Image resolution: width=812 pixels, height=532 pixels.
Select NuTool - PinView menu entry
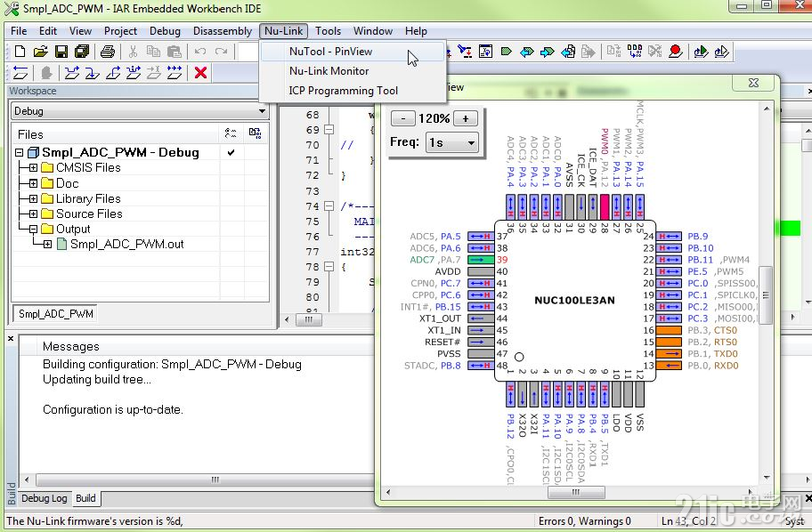coord(353,52)
